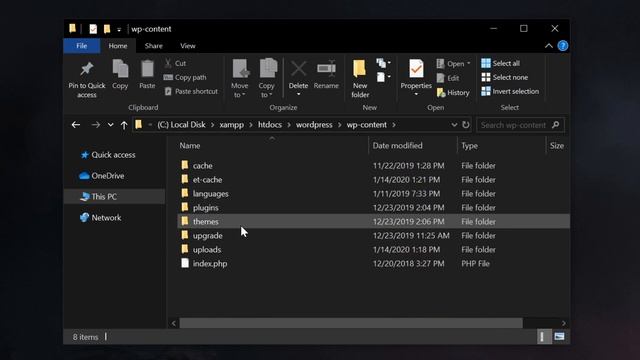Switch to Details view icon

point(543,337)
